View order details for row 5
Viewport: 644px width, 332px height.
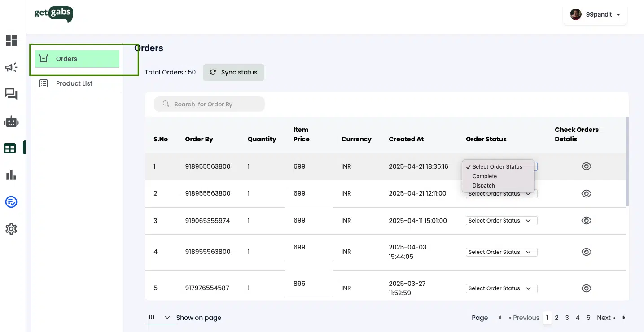click(x=586, y=288)
